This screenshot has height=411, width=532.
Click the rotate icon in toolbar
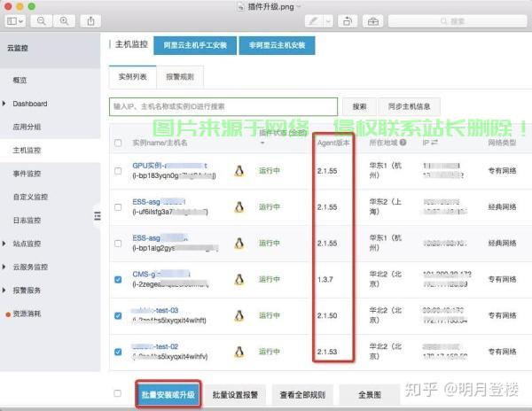click(x=347, y=19)
